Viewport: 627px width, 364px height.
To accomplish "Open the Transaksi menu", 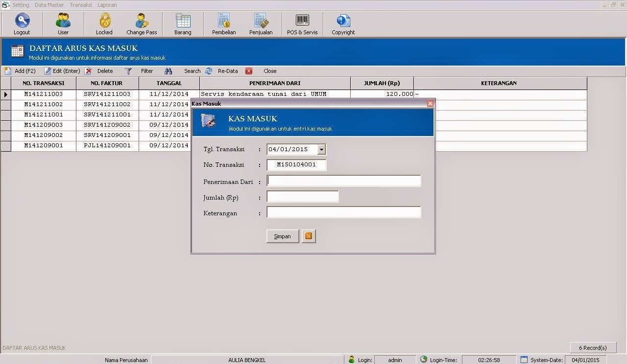I will pos(80,5).
